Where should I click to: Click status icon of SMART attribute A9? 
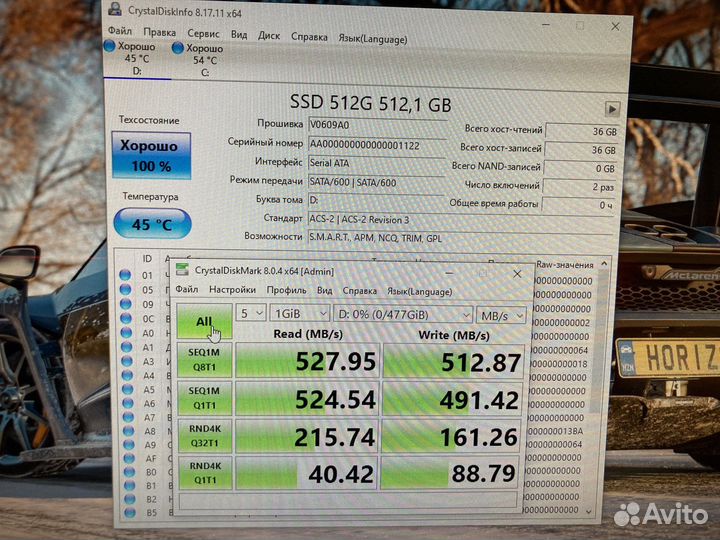[129, 444]
